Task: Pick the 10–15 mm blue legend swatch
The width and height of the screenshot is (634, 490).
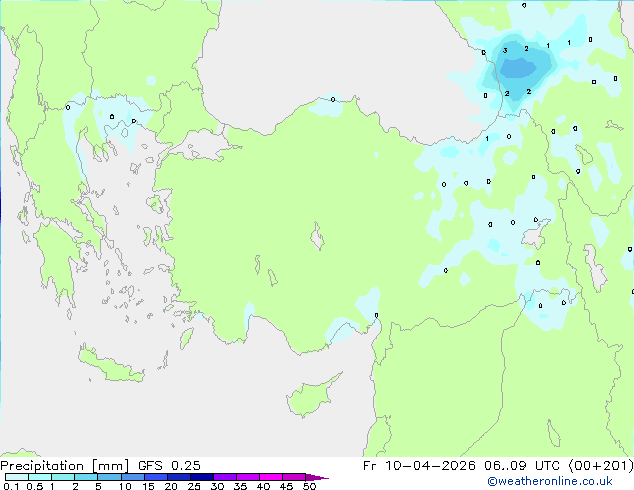Action: tap(132, 477)
